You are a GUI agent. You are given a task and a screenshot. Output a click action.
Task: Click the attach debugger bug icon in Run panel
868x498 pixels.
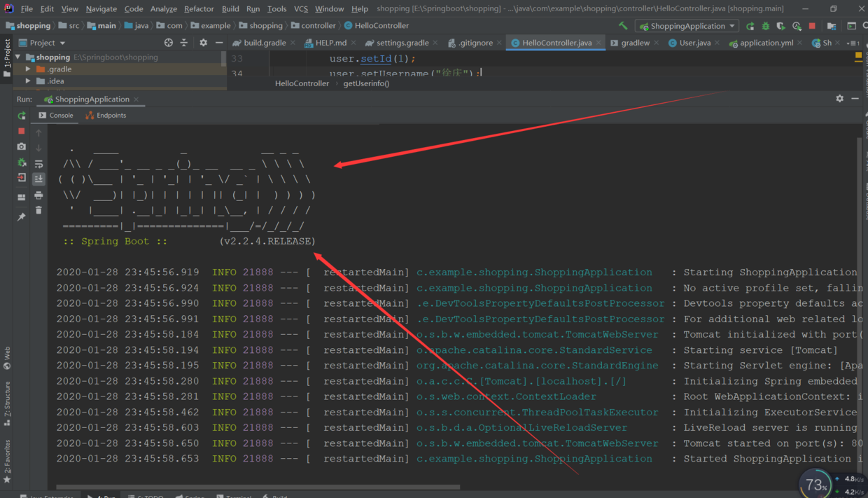pyautogui.click(x=22, y=162)
